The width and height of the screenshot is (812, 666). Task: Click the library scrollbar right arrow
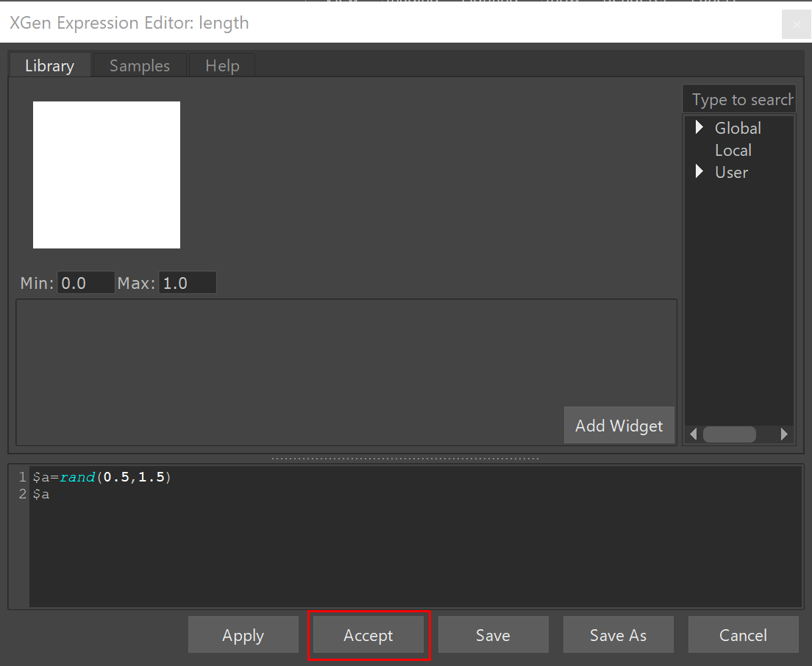784,434
